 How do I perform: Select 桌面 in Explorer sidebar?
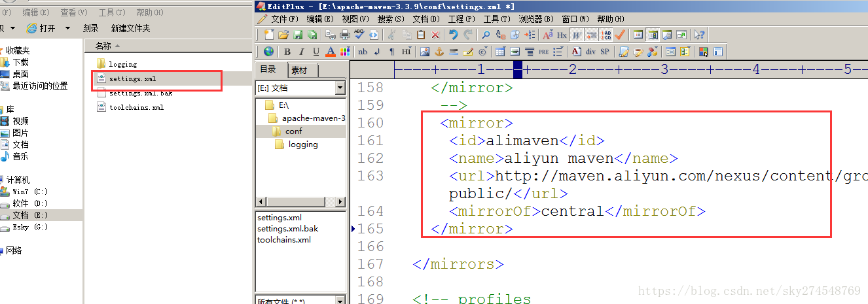coord(20,74)
